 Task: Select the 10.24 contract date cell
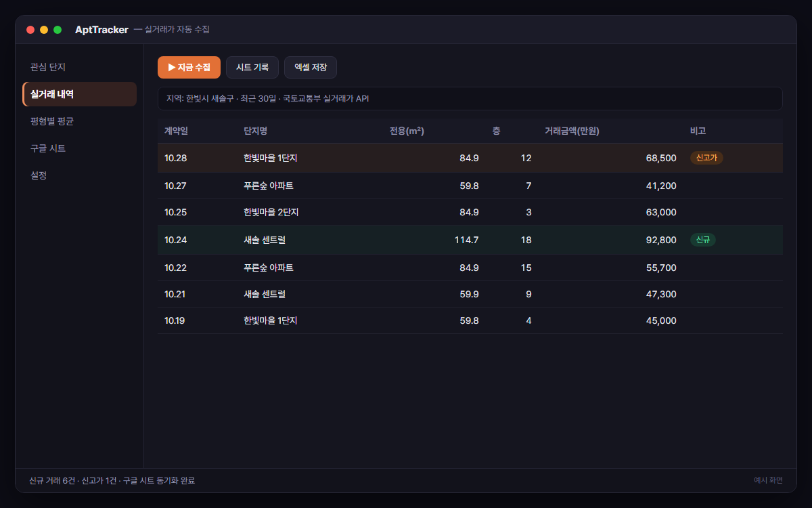pyautogui.click(x=176, y=240)
